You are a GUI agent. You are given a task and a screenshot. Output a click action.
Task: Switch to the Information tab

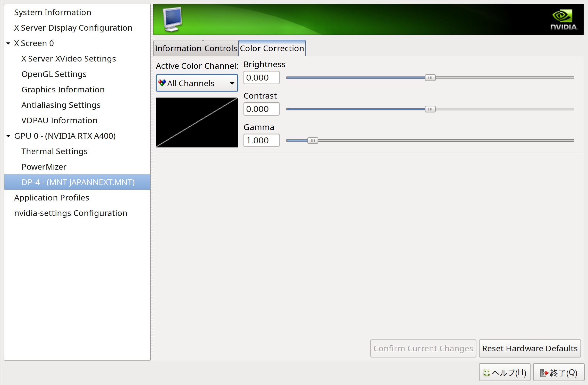(x=178, y=48)
